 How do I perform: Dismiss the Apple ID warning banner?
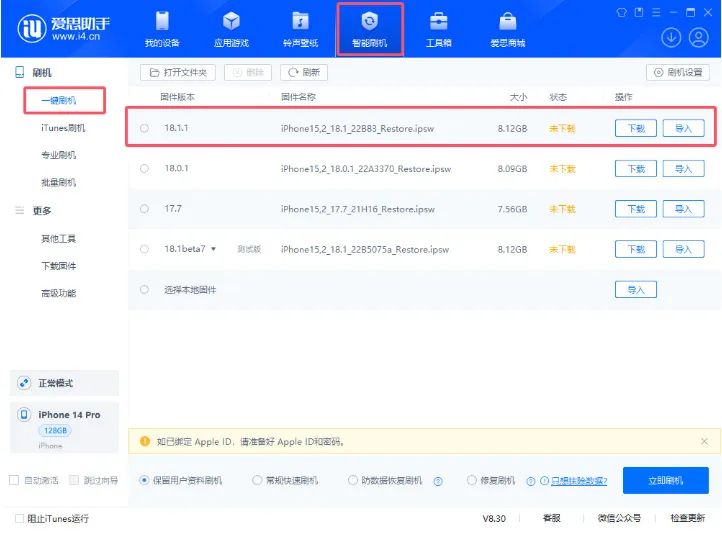click(x=704, y=441)
